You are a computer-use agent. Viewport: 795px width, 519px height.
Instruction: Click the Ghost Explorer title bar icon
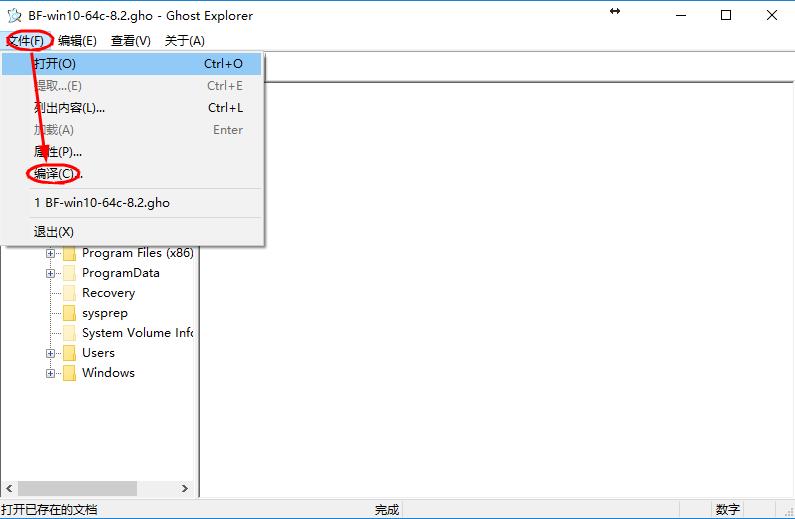[14, 15]
